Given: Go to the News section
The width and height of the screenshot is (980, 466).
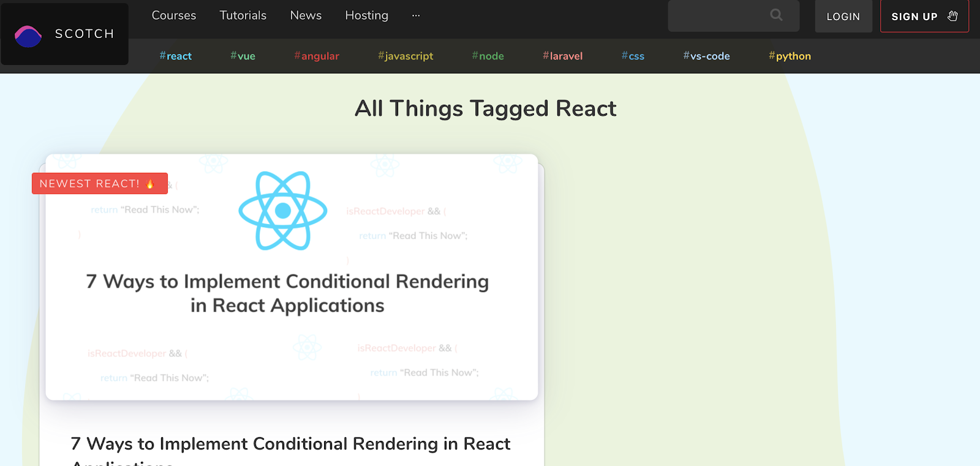Looking at the screenshot, I should coord(306,15).
